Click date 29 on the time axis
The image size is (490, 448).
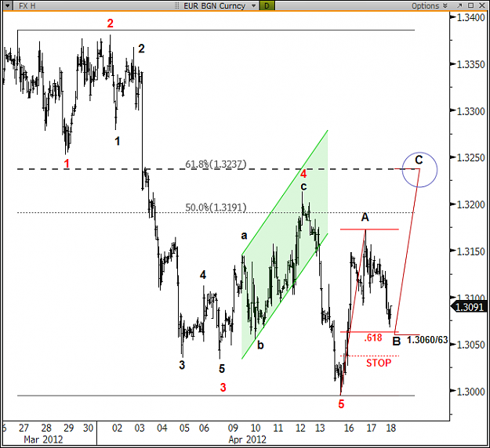point(69,428)
